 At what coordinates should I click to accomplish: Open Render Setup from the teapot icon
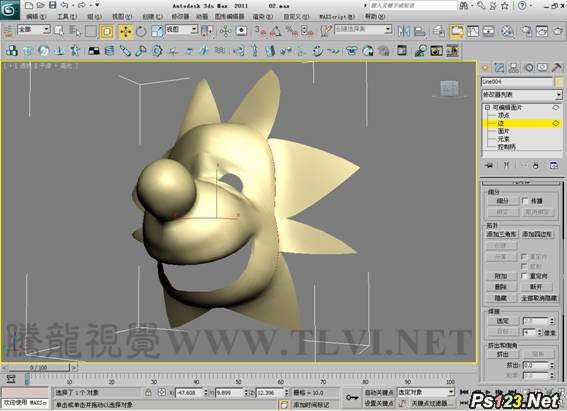pyautogui.click(x=526, y=31)
